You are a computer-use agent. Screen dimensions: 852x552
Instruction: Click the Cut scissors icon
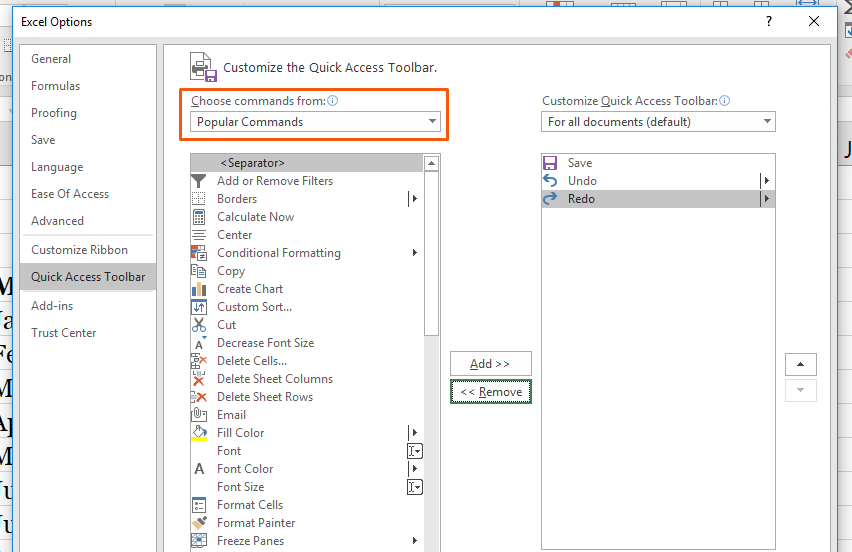pyautogui.click(x=199, y=325)
